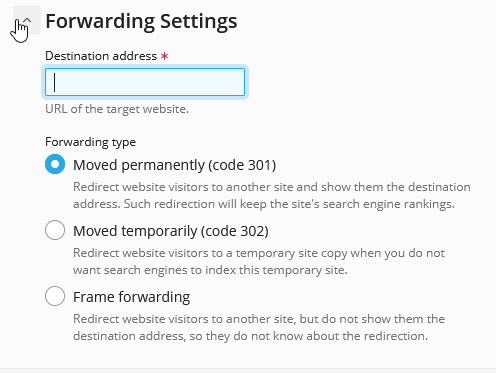Click the 'URL of the target website' hint

117,109
